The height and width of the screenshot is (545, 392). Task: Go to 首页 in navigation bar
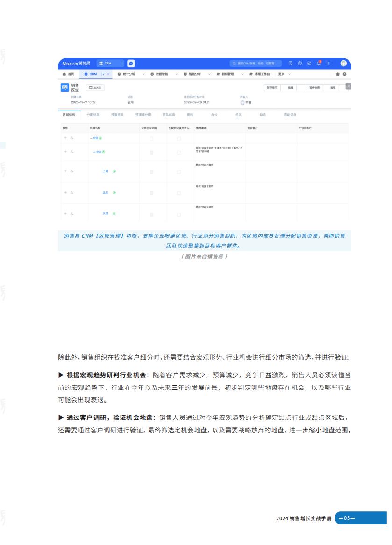click(x=69, y=74)
